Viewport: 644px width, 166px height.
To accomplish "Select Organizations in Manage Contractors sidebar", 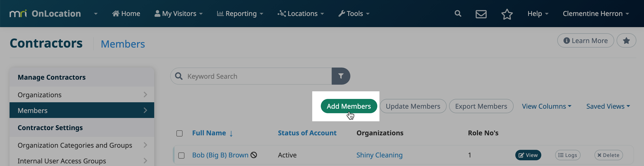I will pyautogui.click(x=82, y=95).
